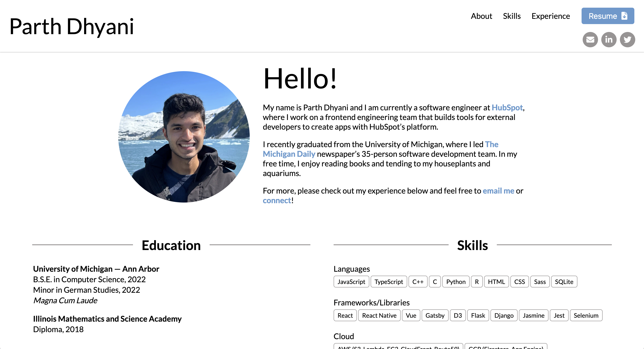This screenshot has width=644, height=349.
Task: Click the 'connect' link
Action: point(277,200)
